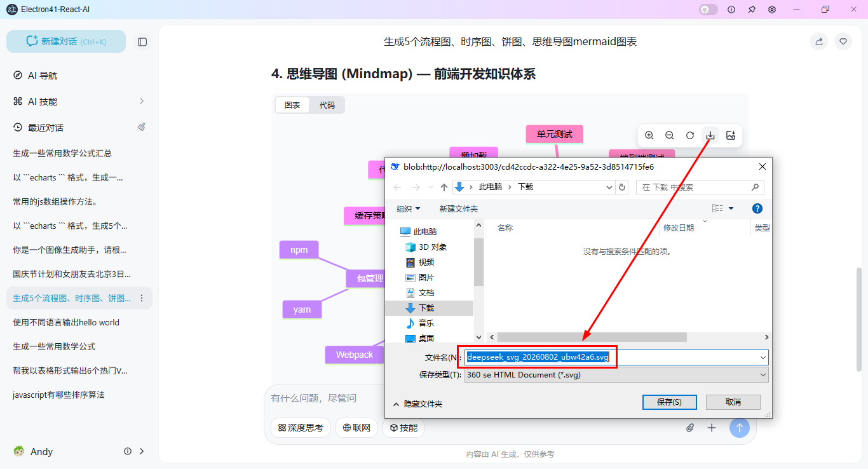This screenshot has height=469, width=868.
Task: Zoom out of the mindmap diagram
Action: [670, 135]
